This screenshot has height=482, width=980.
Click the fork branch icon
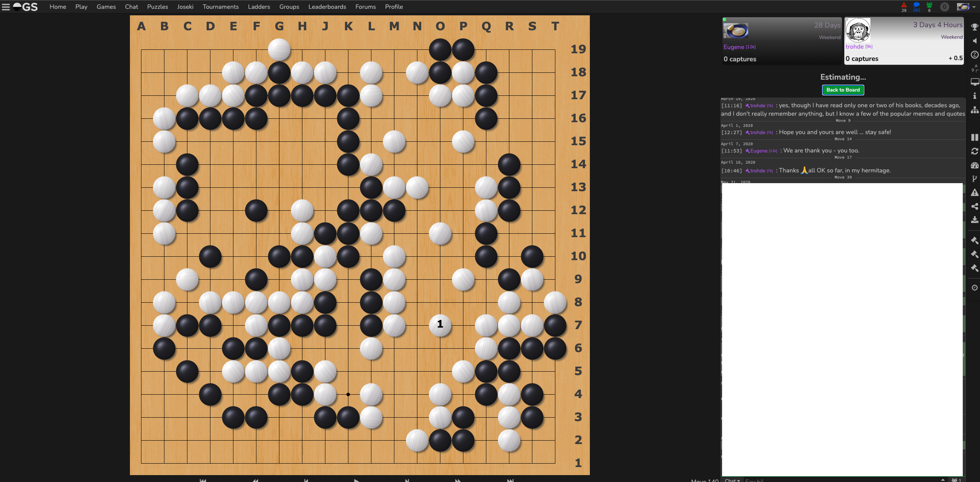[x=975, y=179]
